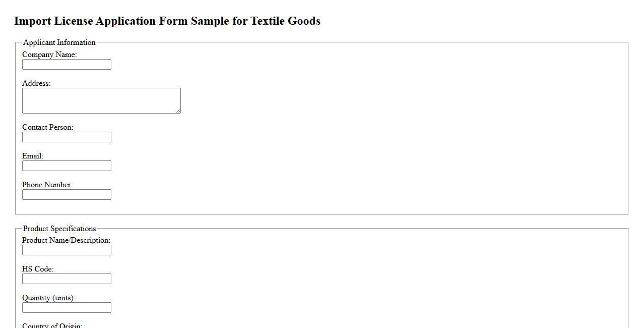Click the resize handle of the Address textarea
Screen dimensions: 644x328
click(178, 112)
